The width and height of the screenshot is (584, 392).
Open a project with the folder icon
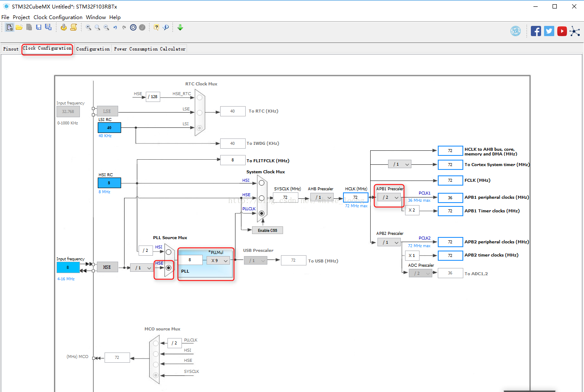[19, 28]
